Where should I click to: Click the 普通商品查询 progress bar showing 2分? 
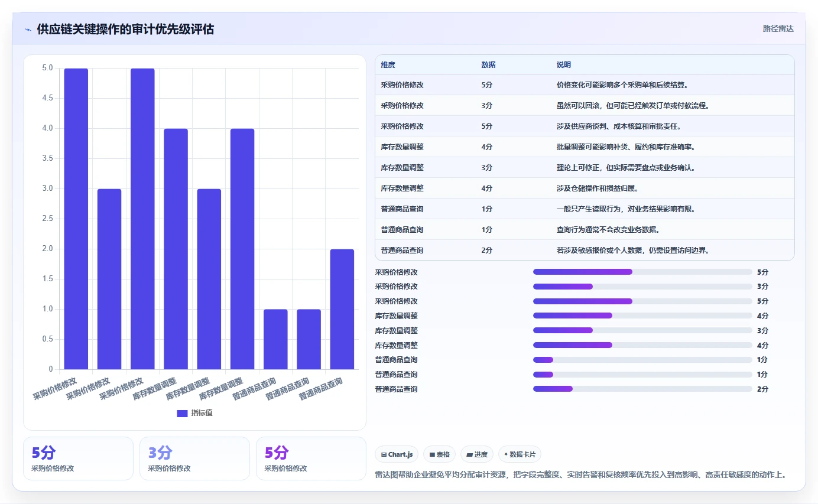pyautogui.click(x=642, y=389)
